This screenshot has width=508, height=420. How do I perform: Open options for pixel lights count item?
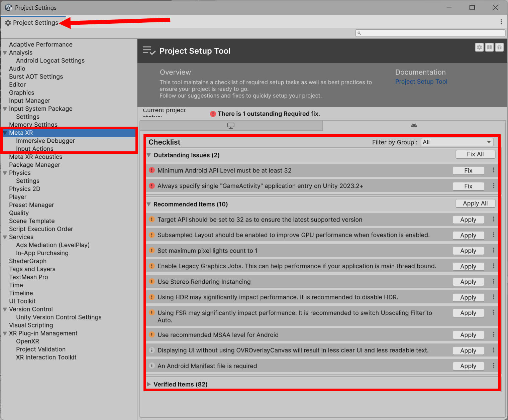pyautogui.click(x=493, y=250)
